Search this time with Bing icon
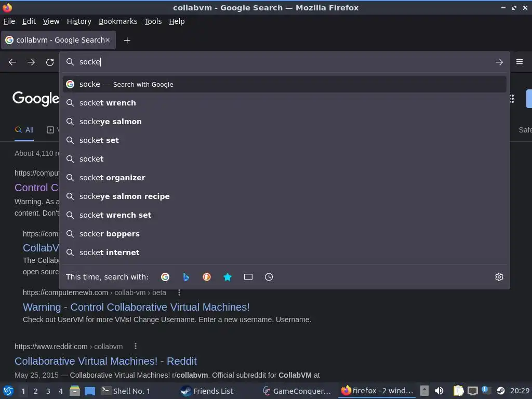The height and width of the screenshot is (399, 532). [186, 277]
